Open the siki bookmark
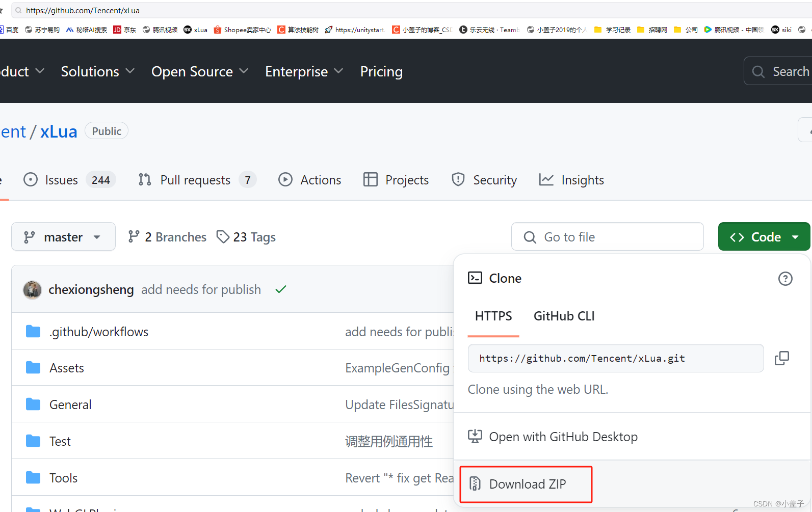812x512 pixels. coord(781,30)
